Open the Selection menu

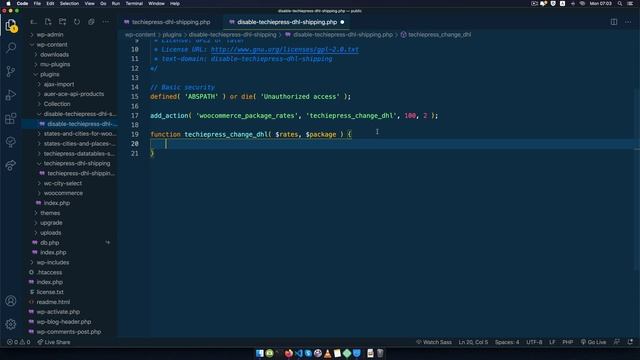click(69, 3)
